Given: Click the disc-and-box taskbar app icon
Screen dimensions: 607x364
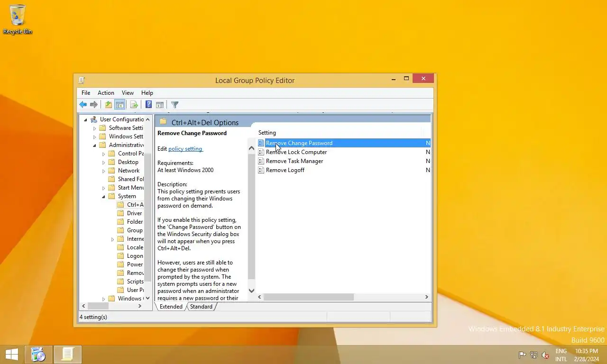Looking at the screenshot, I should point(38,355).
